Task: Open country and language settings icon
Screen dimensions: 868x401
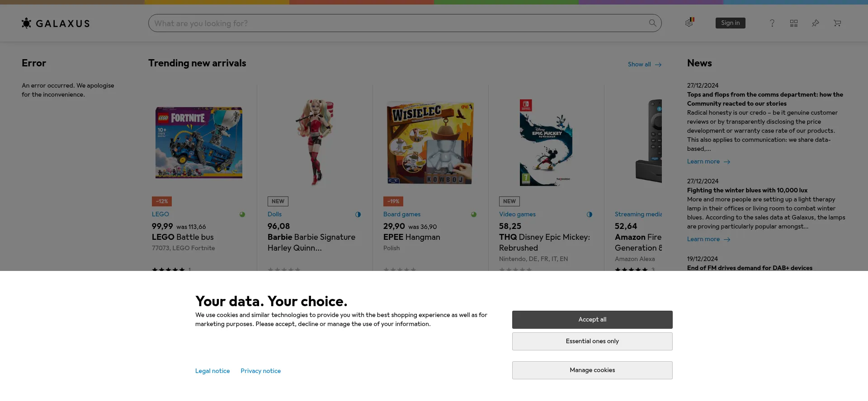Action: click(x=689, y=23)
